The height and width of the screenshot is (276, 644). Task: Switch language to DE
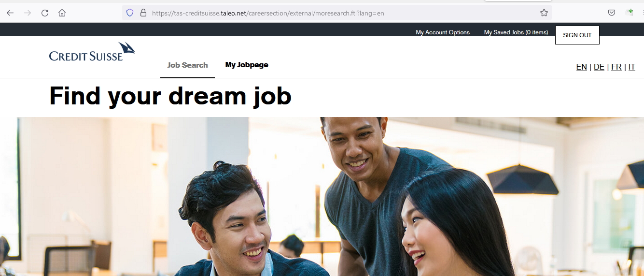[x=599, y=67]
